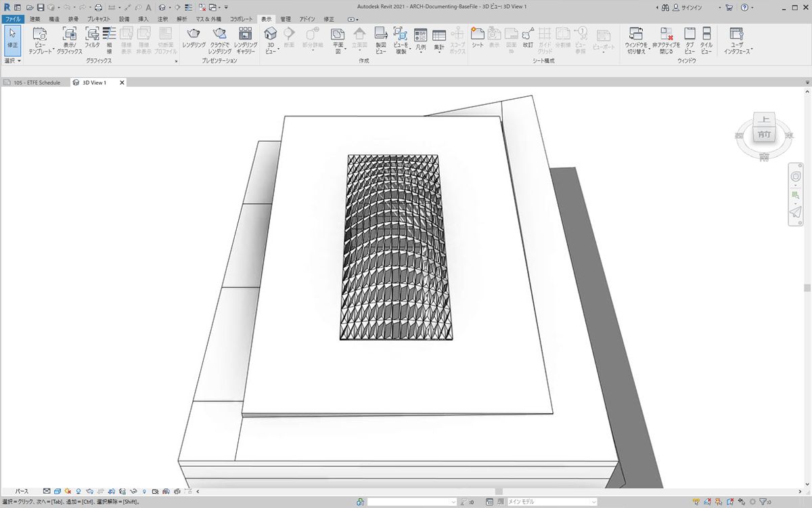The width and height of the screenshot is (812, 508).
Task: Switch to the 挿入 ribbon tab
Action: [x=143, y=19]
